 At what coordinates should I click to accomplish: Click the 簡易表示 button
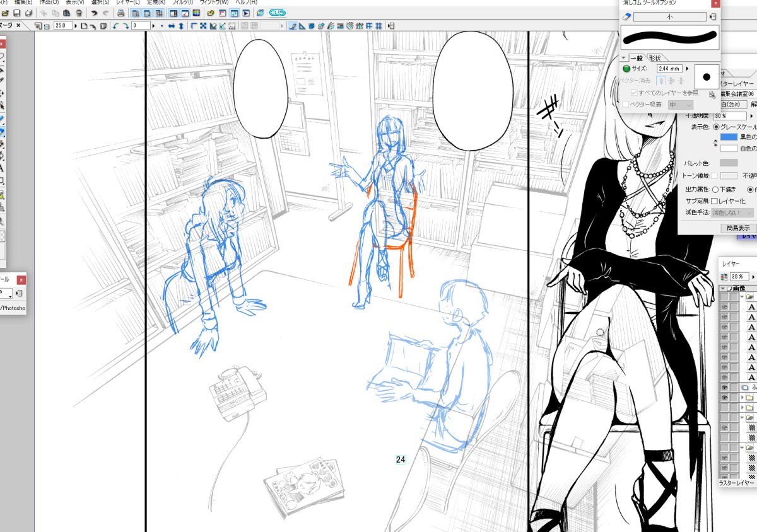coord(738,228)
